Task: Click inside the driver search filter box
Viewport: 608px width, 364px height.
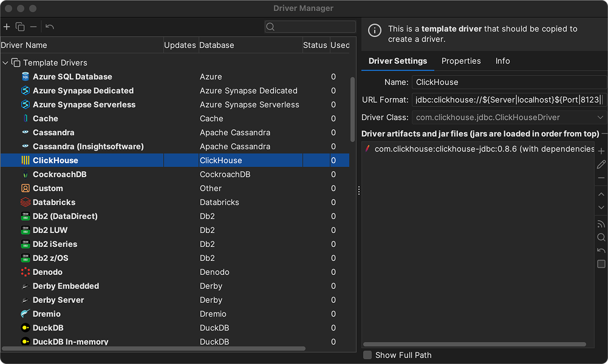Action: 310,27
